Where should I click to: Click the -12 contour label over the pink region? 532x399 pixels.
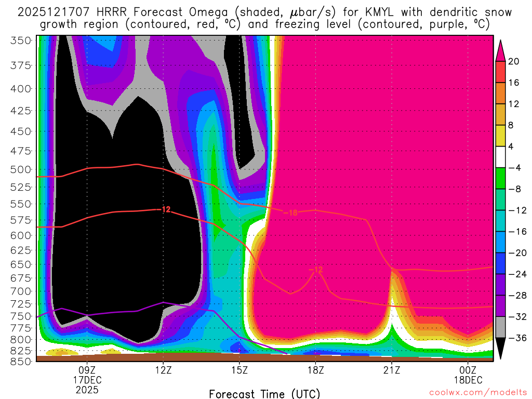[x=316, y=270]
